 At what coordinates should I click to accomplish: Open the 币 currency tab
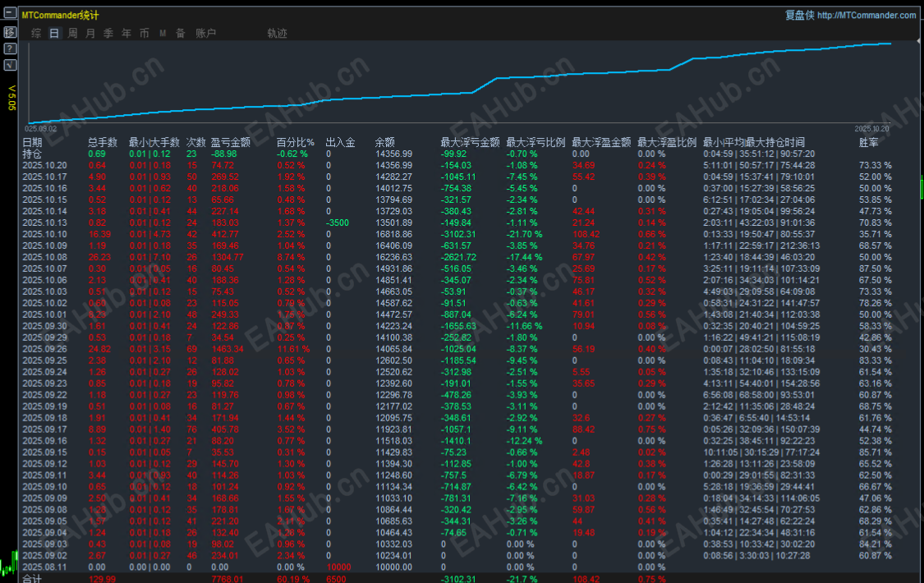145,34
